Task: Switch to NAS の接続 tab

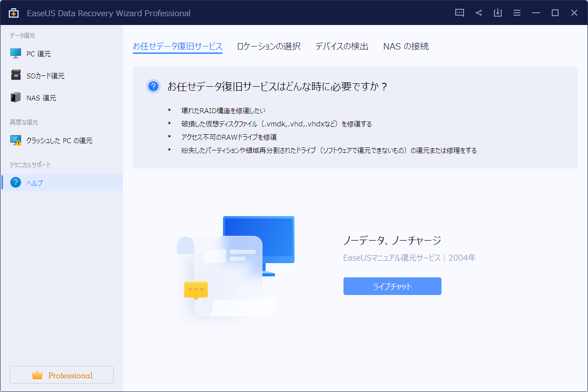Action: point(406,47)
